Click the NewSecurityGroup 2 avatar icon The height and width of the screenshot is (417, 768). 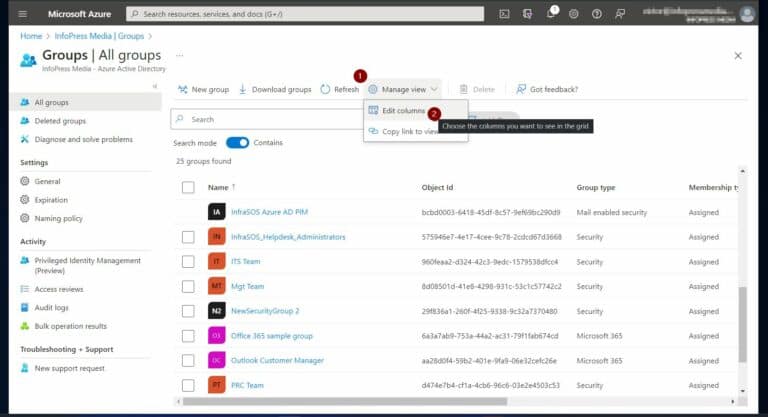(216, 311)
